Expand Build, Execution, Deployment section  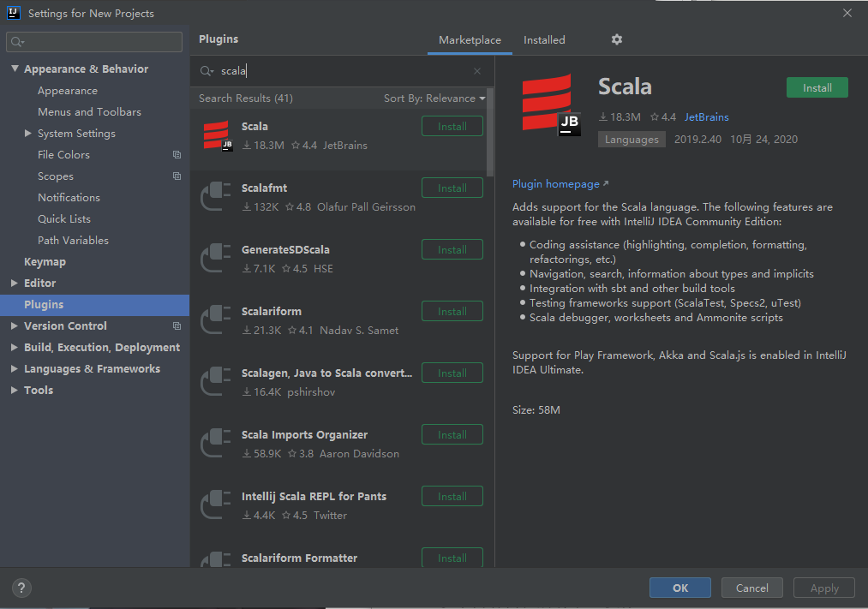pos(15,348)
